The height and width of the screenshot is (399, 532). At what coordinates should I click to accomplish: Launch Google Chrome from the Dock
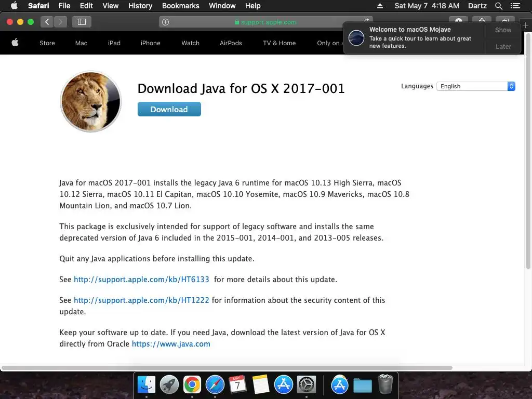(x=192, y=385)
